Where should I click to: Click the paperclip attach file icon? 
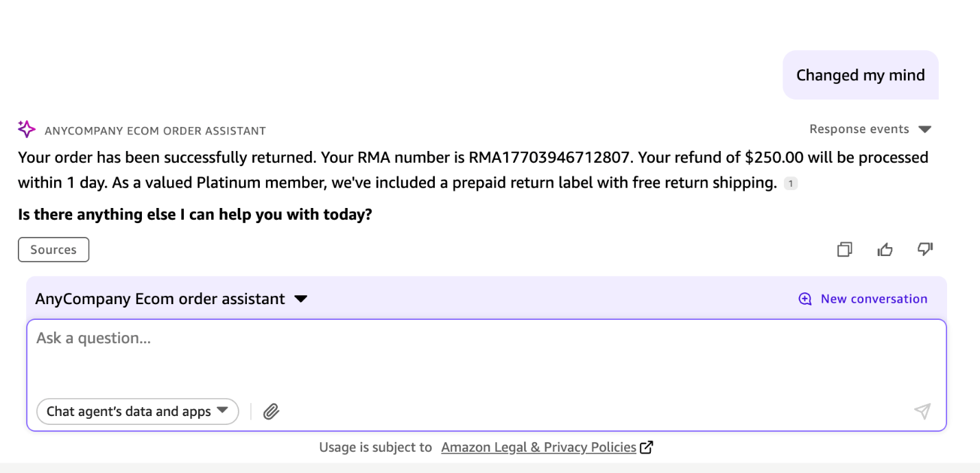(272, 412)
